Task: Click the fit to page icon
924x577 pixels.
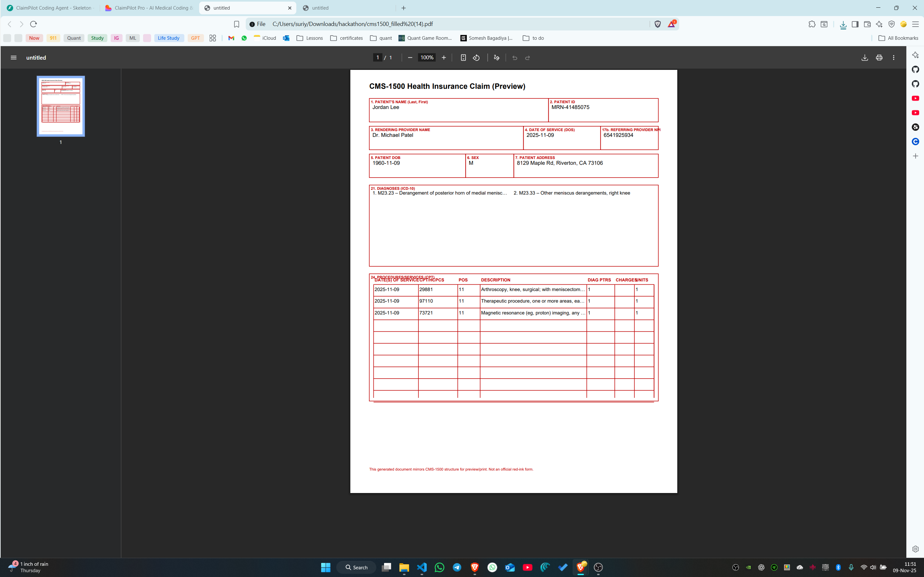Action: 463,58
